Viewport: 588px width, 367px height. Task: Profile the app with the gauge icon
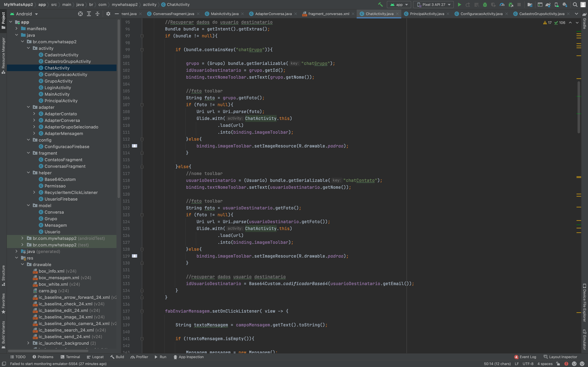click(x=502, y=4)
